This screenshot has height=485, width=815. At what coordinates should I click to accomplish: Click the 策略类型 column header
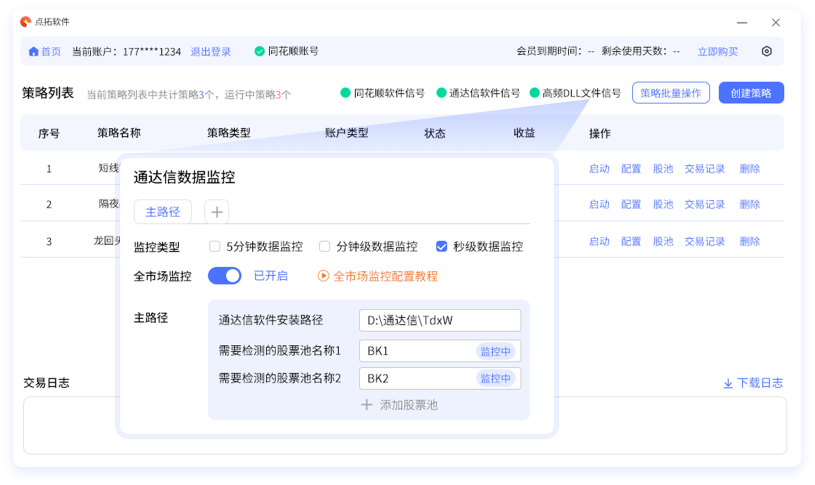tap(229, 133)
